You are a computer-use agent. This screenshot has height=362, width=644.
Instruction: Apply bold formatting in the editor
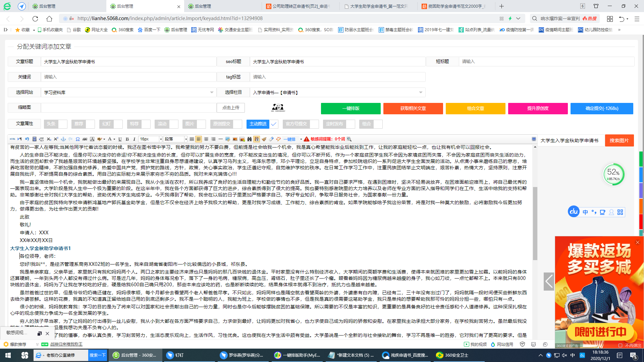(x=127, y=139)
